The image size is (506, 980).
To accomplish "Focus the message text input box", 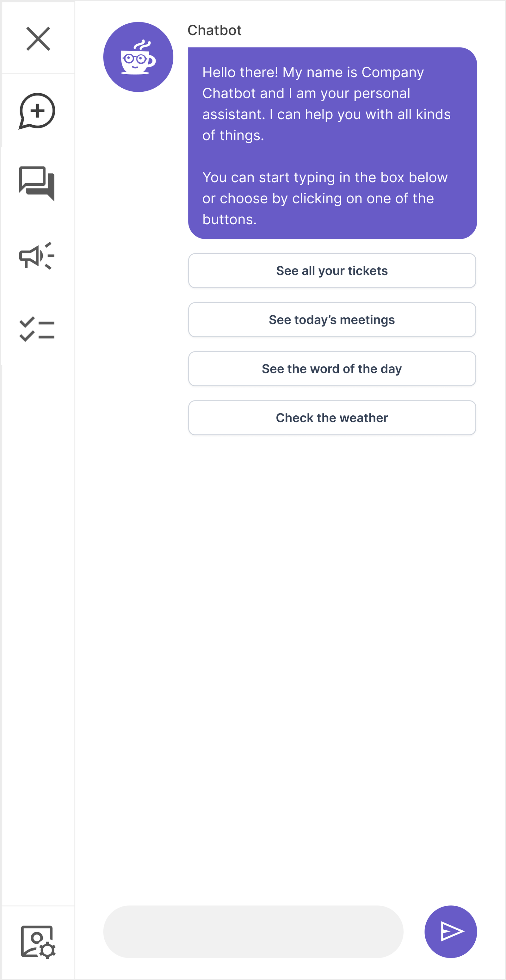I will coord(253,932).
